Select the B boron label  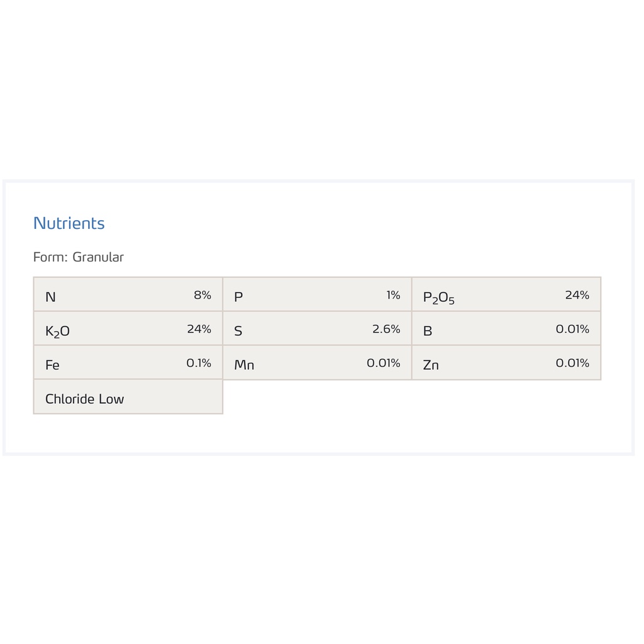pos(428,331)
